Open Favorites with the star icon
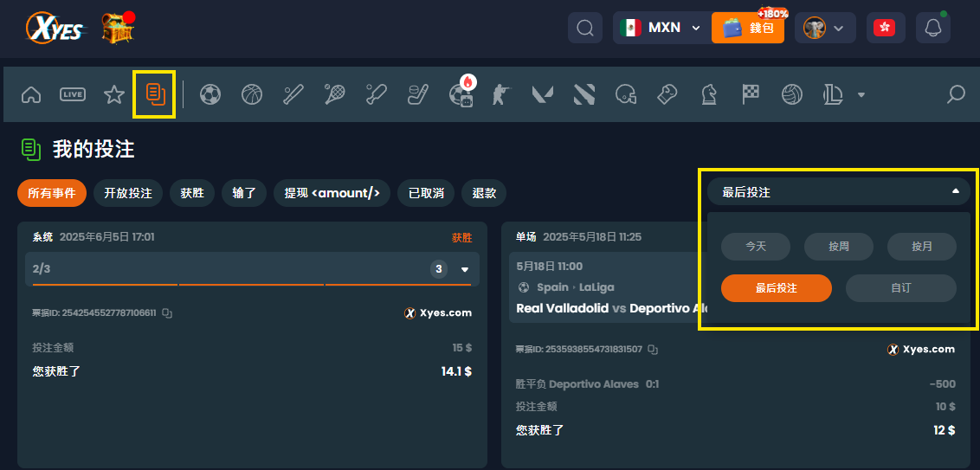The image size is (980, 470). tap(114, 94)
